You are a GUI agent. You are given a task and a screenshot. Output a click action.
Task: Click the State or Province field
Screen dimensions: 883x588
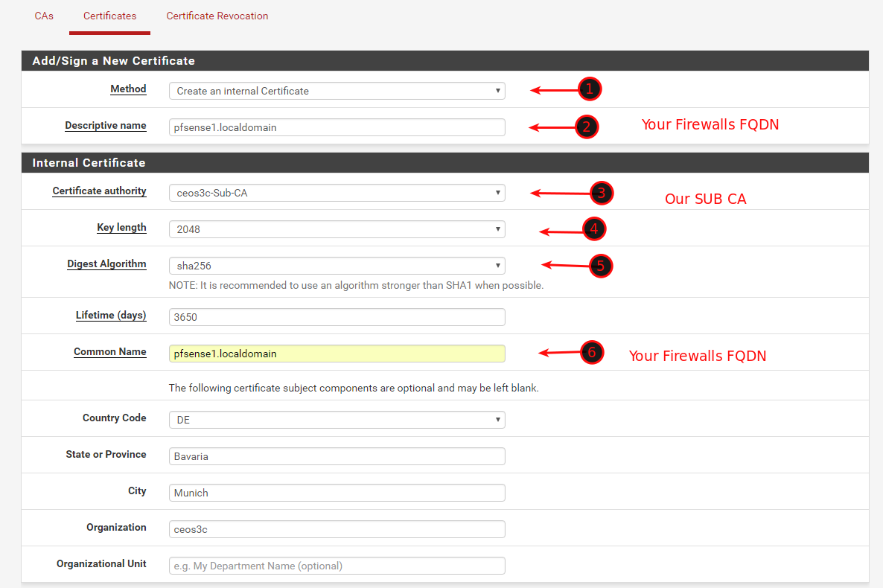(x=337, y=456)
